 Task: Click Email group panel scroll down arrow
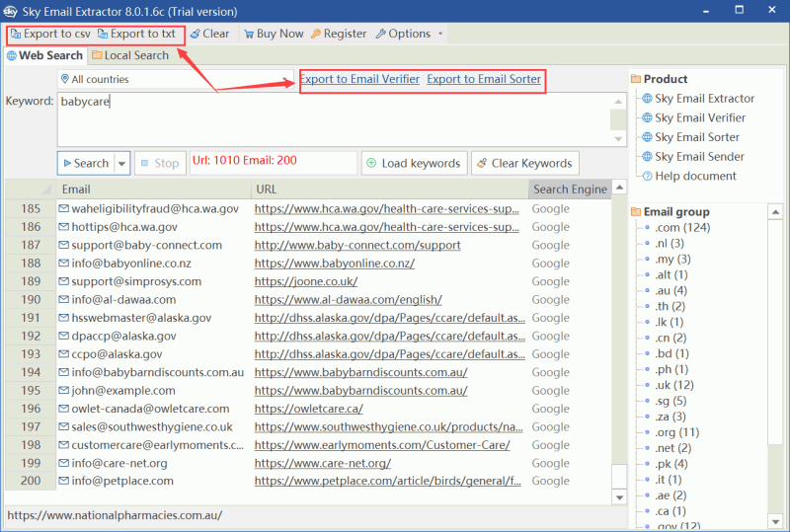pos(775,520)
